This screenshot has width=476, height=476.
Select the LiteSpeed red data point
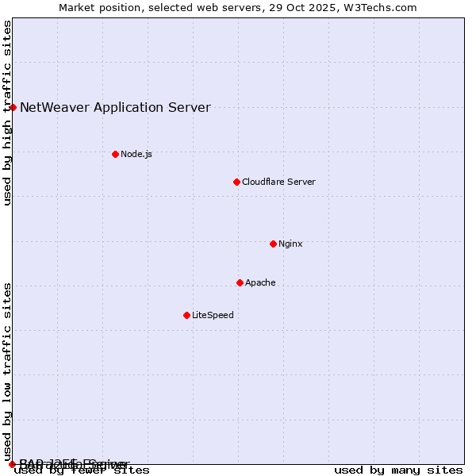pyautogui.click(x=186, y=315)
